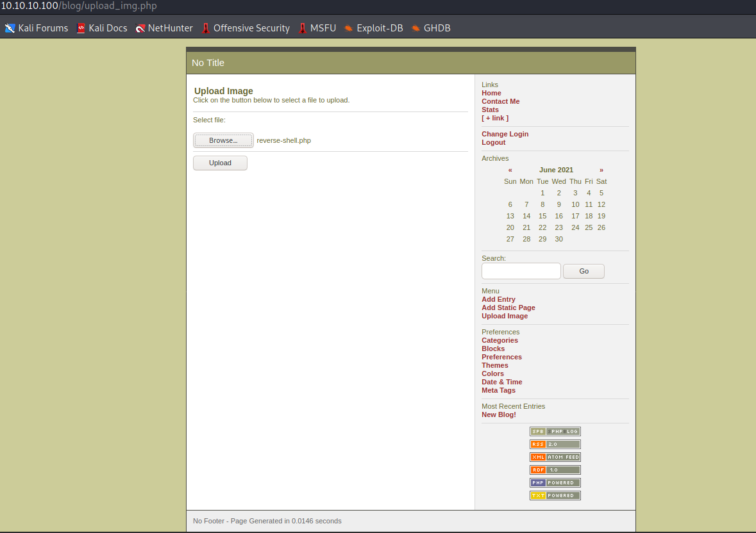
Task: Open the Kali Forums bookmark
Action: pyautogui.click(x=37, y=28)
